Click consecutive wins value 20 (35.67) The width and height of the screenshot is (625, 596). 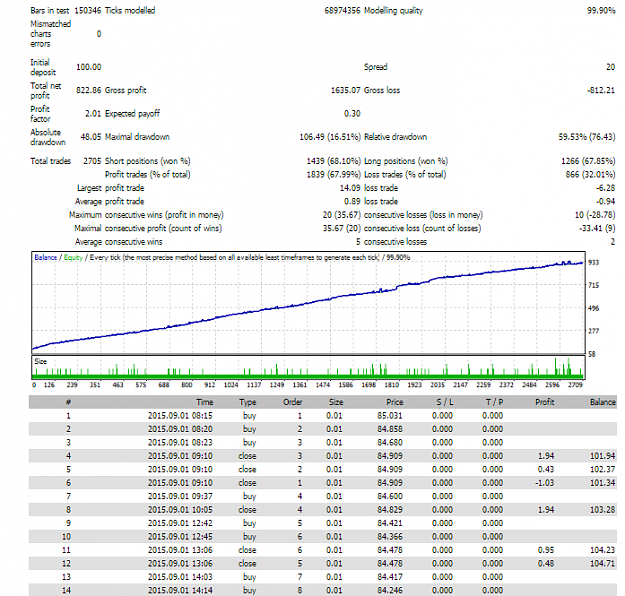tap(342, 215)
